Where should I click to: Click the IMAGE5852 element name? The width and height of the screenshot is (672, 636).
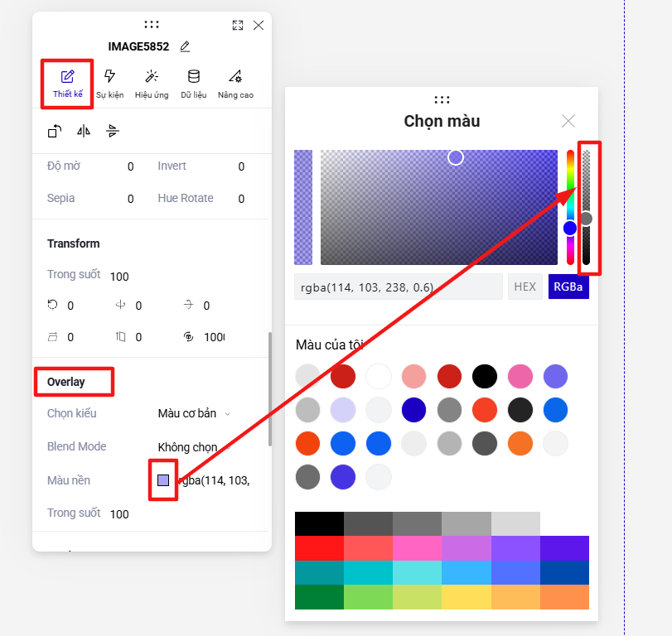click(x=138, y=46)
